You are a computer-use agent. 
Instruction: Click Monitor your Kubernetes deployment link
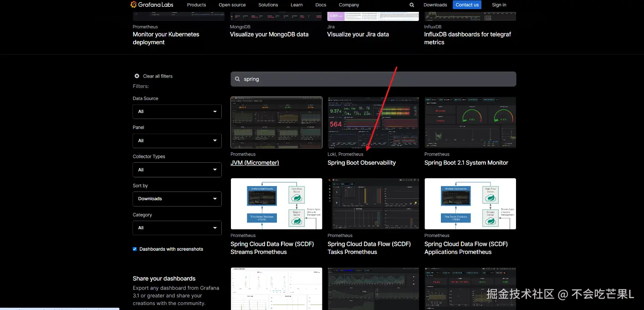coord(166,38)
